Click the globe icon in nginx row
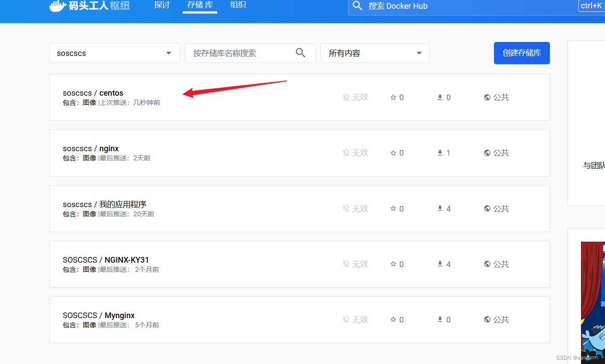Viewport: 605px width, 364px height. coord(487,153)
